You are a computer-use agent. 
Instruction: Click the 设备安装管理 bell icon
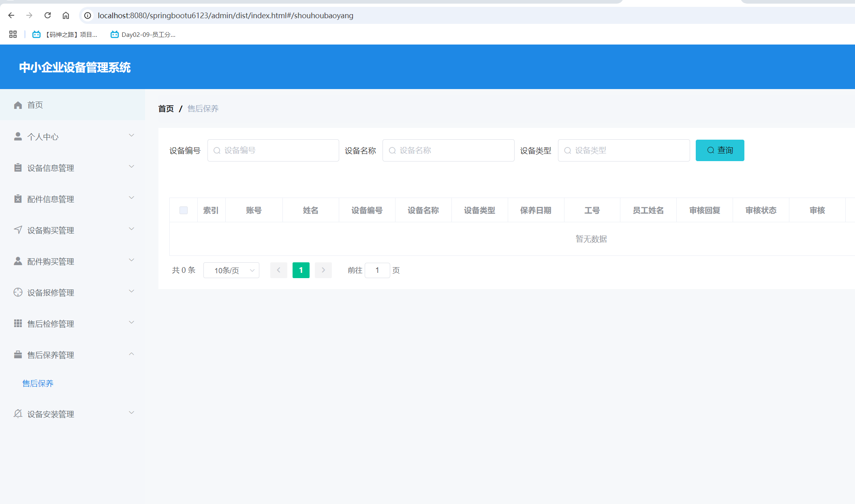tap(18, 414)
